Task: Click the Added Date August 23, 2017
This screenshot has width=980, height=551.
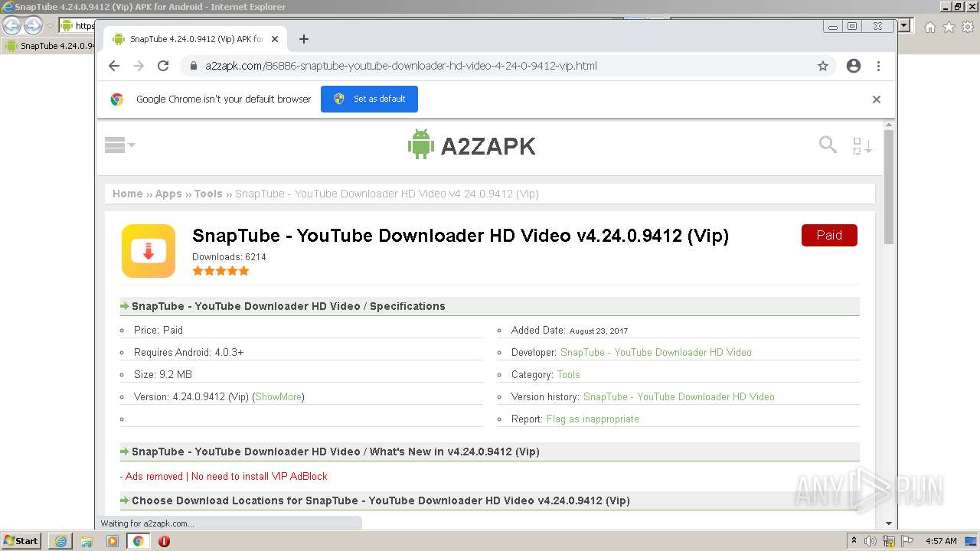Action: point(570,331)
